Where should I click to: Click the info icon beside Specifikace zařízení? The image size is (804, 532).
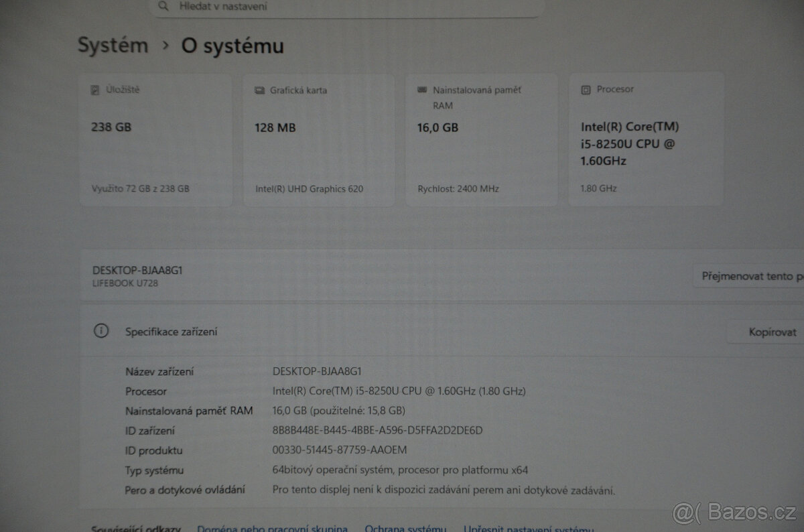point(101,330)
